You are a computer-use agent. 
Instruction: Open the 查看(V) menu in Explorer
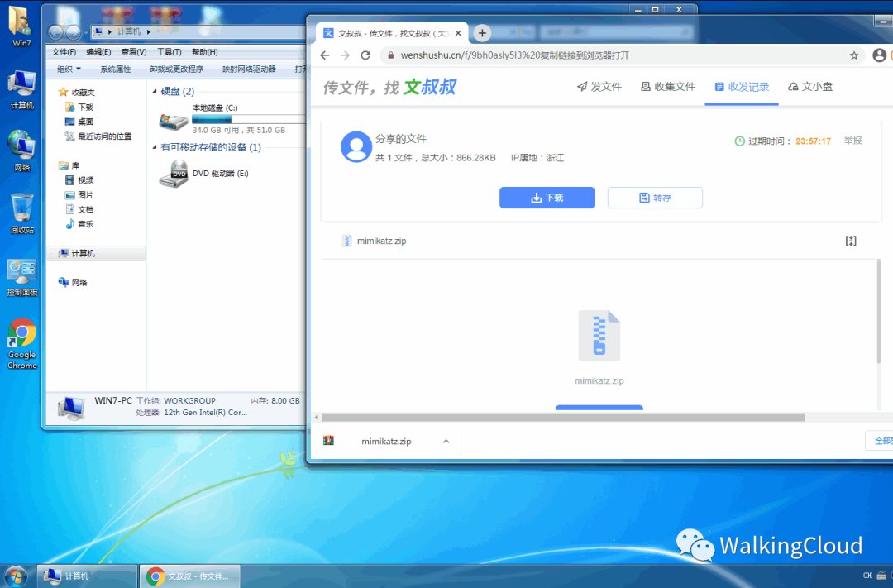(x=134, y=52)
